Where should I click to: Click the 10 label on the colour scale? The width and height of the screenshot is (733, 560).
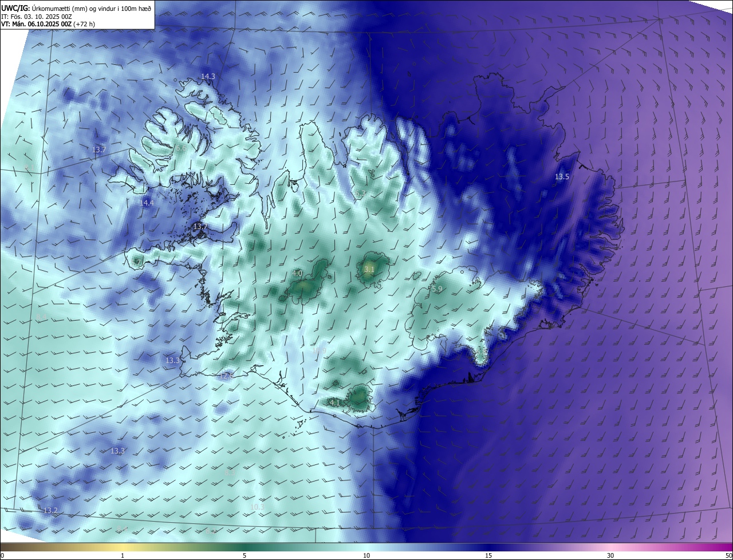click(366, 555)
